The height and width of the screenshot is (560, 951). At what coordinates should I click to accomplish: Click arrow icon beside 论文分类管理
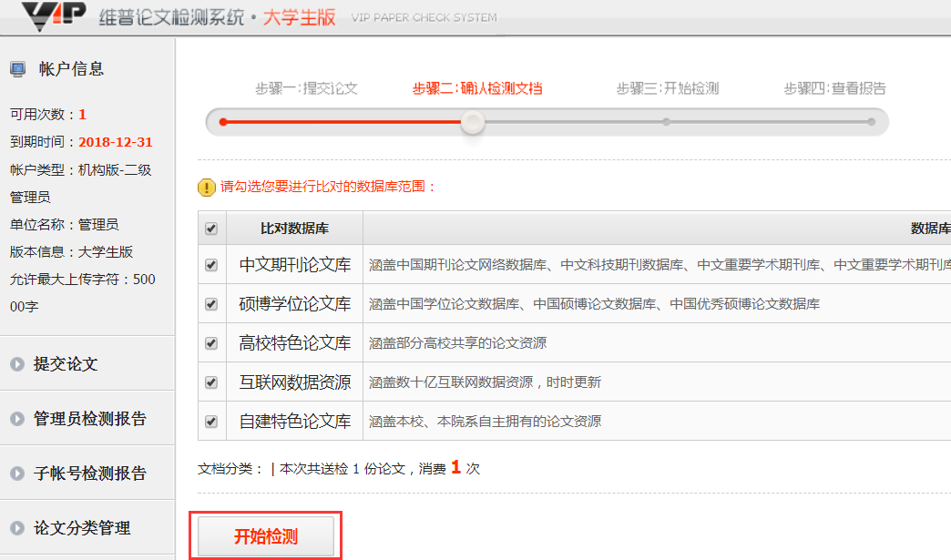17,528
